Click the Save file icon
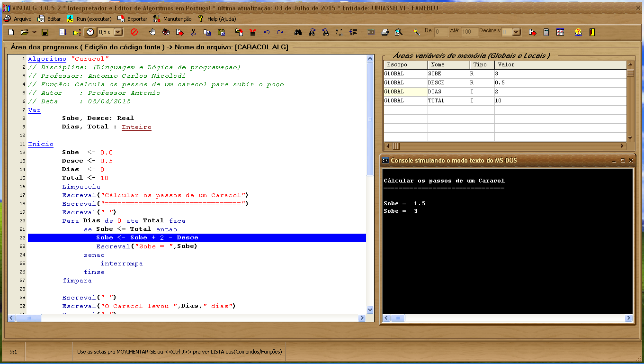Viewport: 644px width, 364px height. point(45,32)
